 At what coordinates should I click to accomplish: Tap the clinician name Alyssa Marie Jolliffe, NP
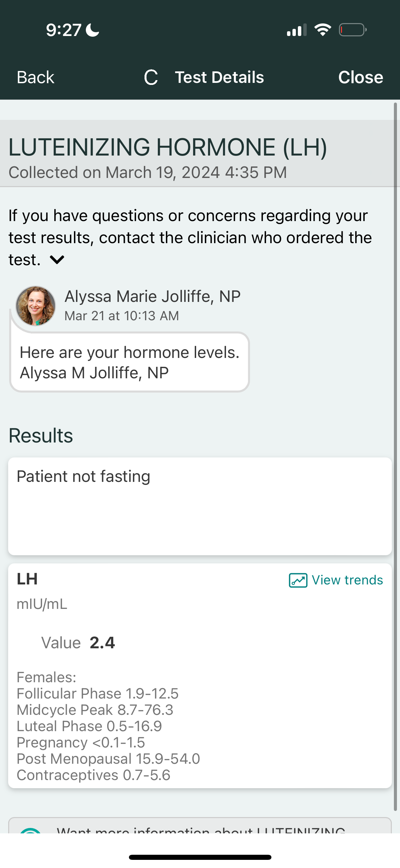click(152, 296)
